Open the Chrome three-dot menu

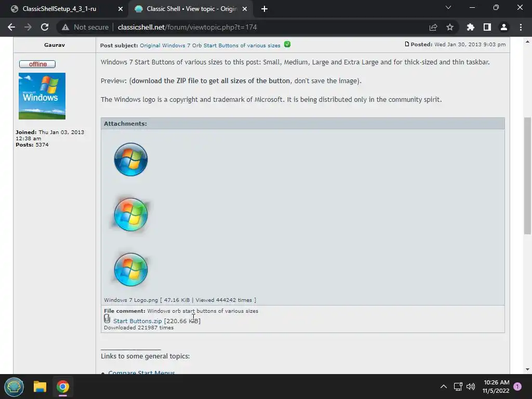(521, 27)
